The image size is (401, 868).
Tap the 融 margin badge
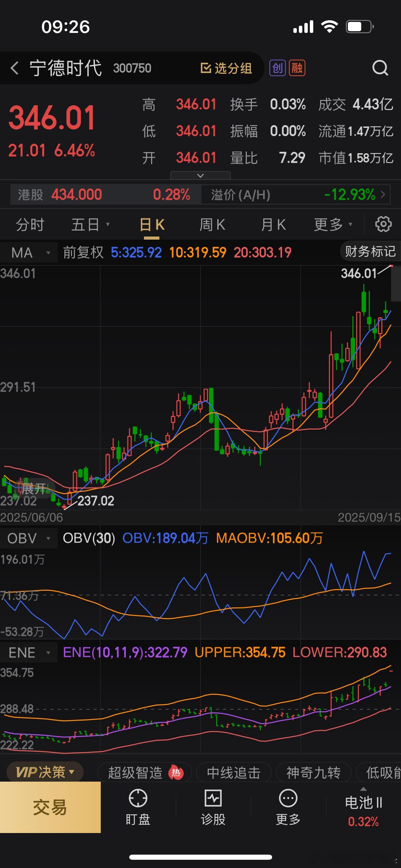(297, 68)
